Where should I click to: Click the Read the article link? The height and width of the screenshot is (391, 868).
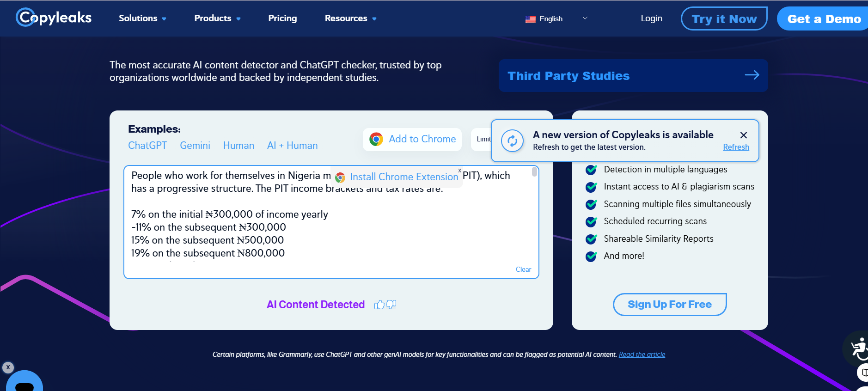(642, 354)
